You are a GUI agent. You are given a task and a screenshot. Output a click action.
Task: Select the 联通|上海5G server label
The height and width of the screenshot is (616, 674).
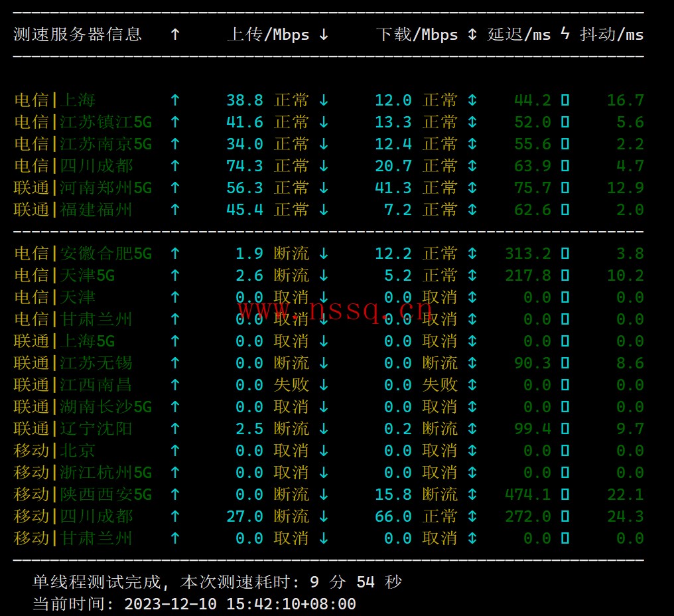coord(64,342)
